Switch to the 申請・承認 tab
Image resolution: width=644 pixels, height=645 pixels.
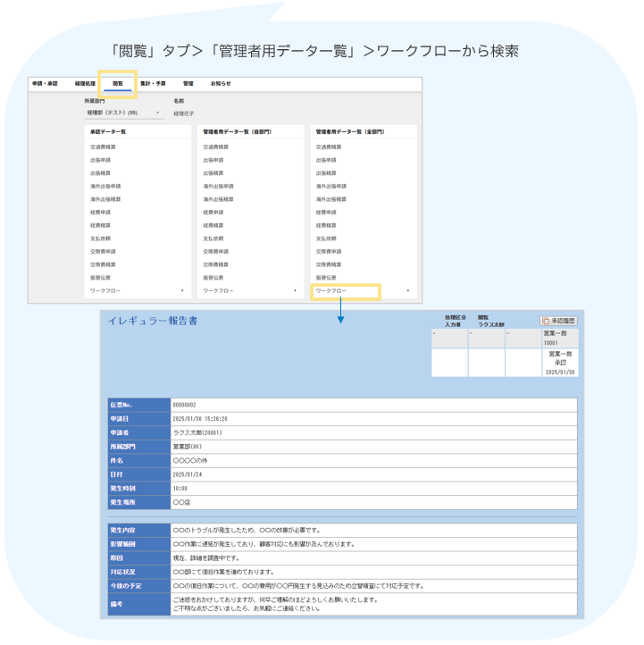(x=45, y=83)
